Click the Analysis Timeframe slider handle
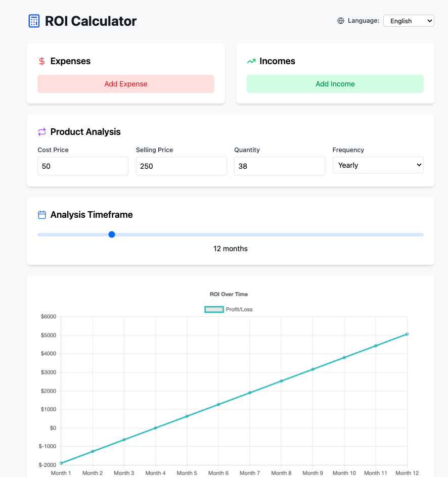 (x=112, y=234)
